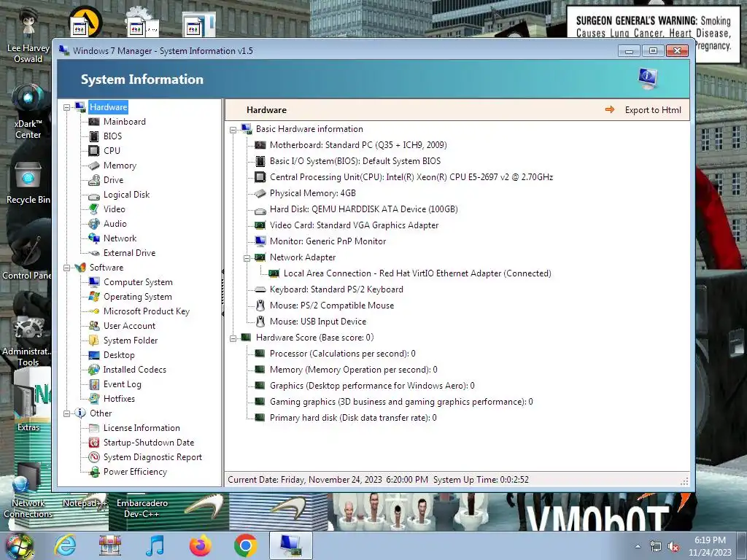Select Video Card Standard VGA row

[x=354, y=225]
